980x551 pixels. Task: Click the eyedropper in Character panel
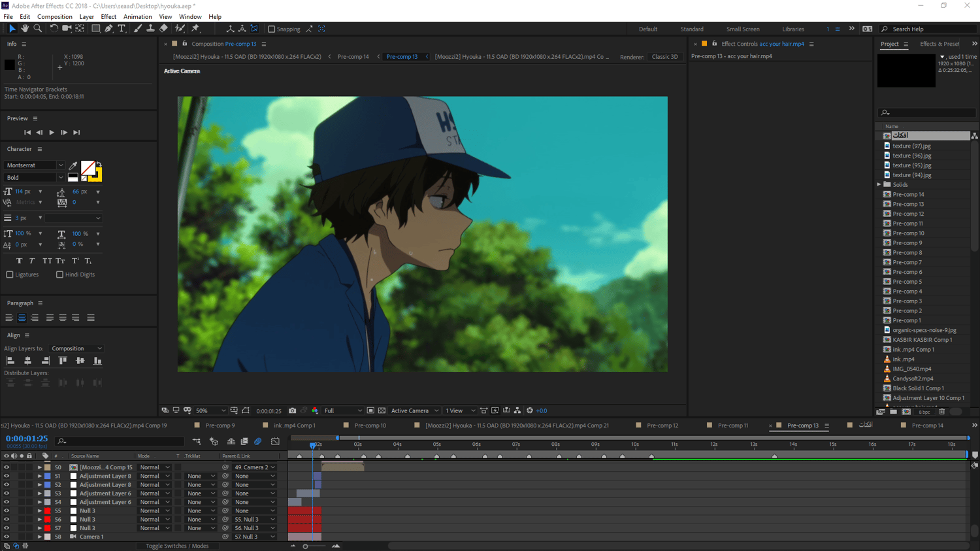pyautogui.click(x=73, y=166)
